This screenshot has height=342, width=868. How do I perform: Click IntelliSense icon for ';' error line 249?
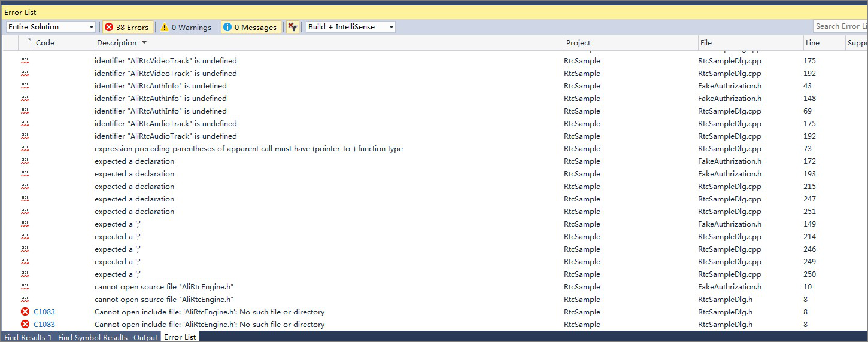pos(25,261)
